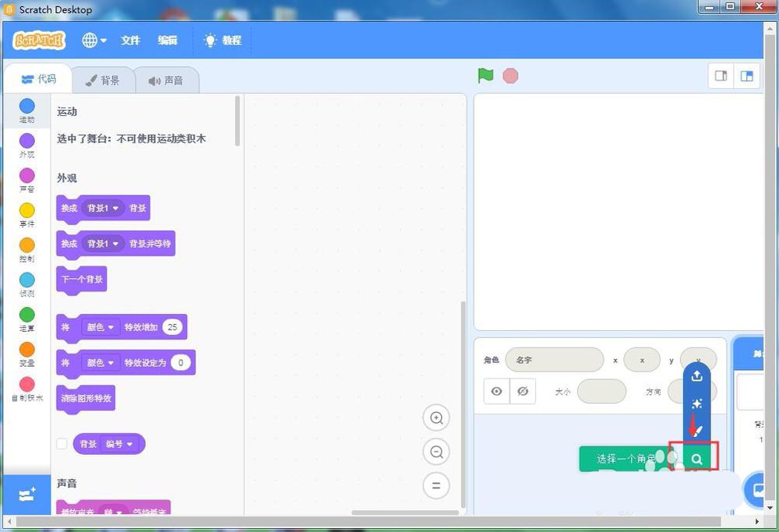Open the 文件 (File) menu
This screenshot has height=532, width=779.
point(130,40)
